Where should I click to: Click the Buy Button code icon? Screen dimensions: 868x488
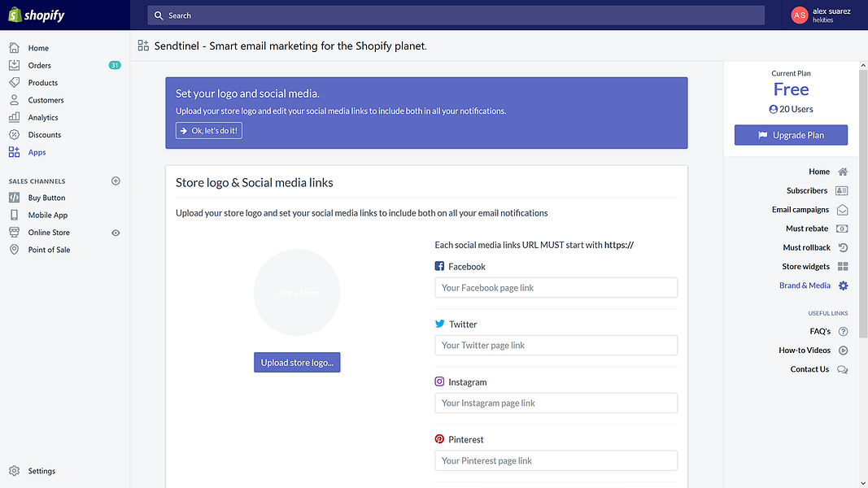pos(15,198)
